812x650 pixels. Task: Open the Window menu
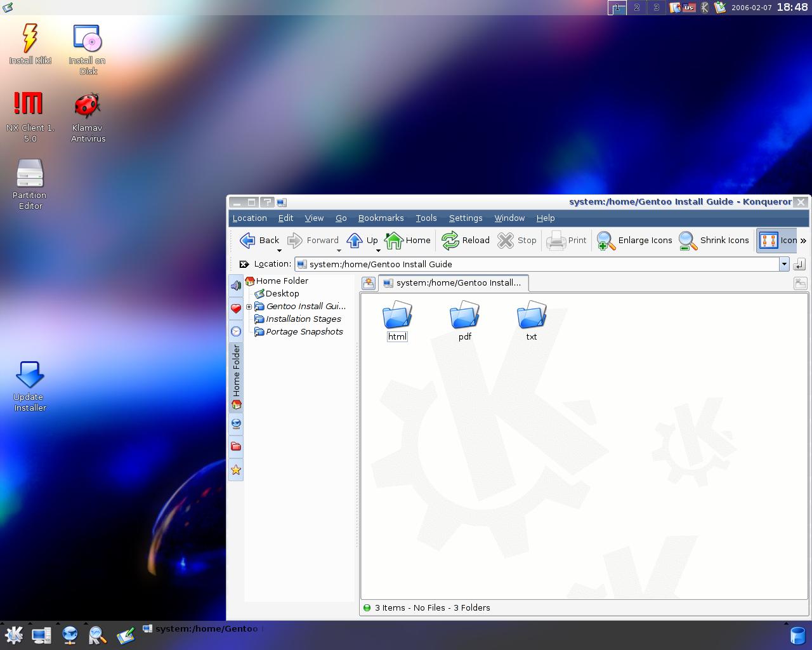point(509,218)
